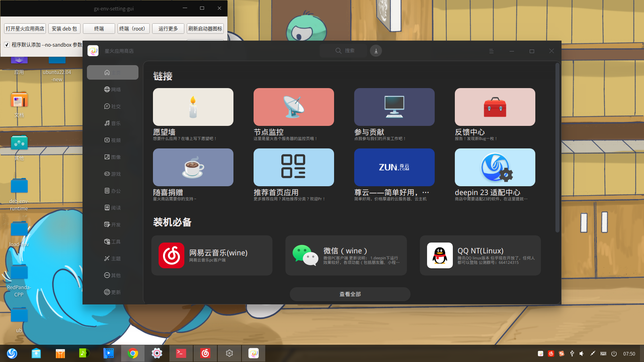Click the 07:50 clock in the tray
This screenshot has width=644, height=362.
[x=629, y=354]
